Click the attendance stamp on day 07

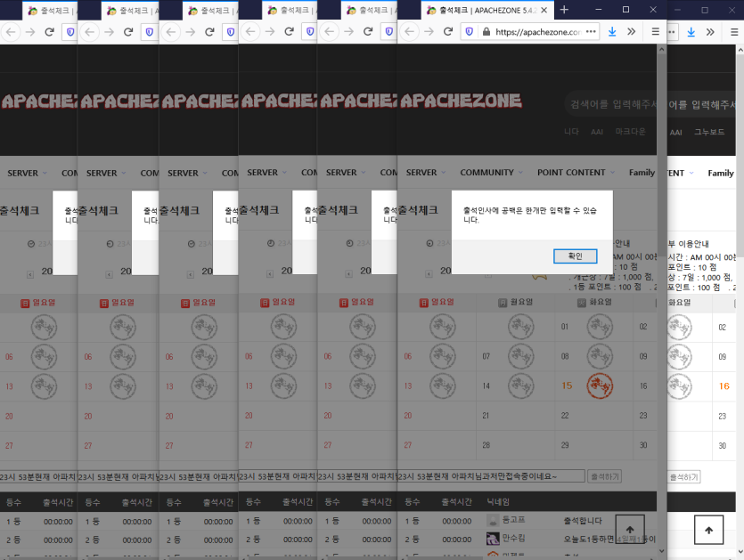click(521, 356)
